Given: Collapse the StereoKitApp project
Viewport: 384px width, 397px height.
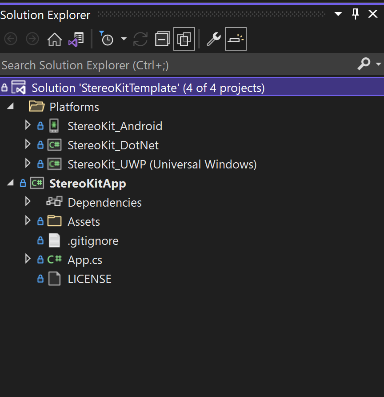Looking at the screenshot, I should pyautogui.click(x=10, y=183).
